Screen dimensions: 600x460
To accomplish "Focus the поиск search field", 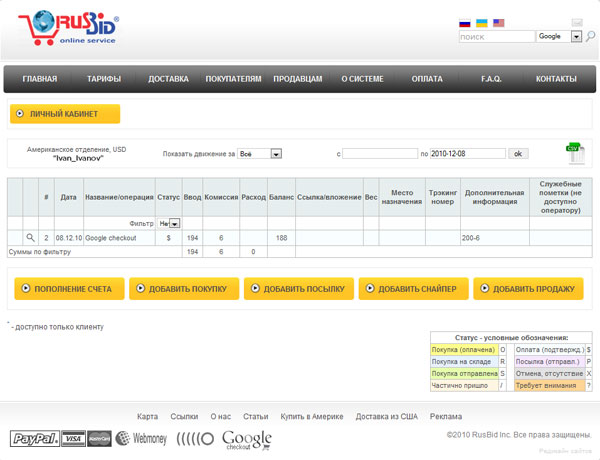I will 497,37.
